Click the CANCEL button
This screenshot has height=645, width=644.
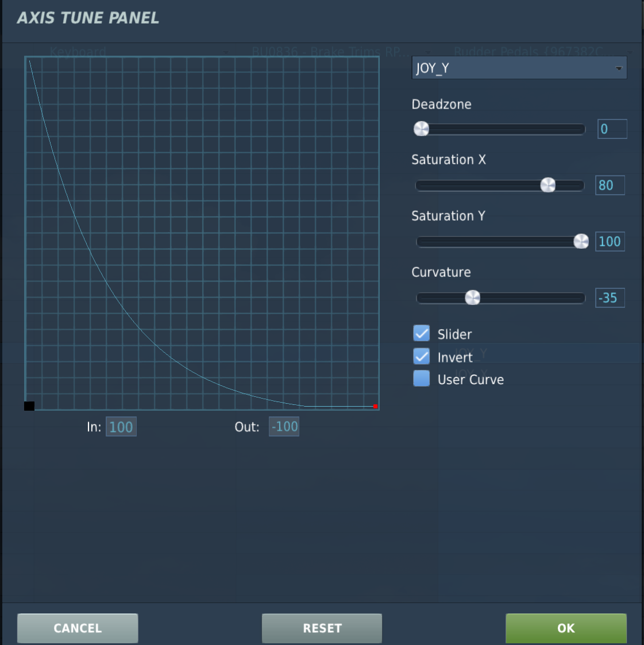click(78, 628)
